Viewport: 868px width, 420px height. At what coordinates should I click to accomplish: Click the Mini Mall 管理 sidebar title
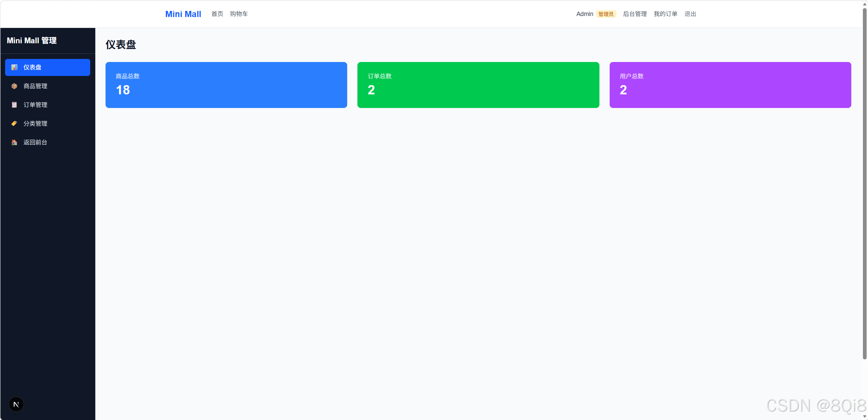[32, 41]
